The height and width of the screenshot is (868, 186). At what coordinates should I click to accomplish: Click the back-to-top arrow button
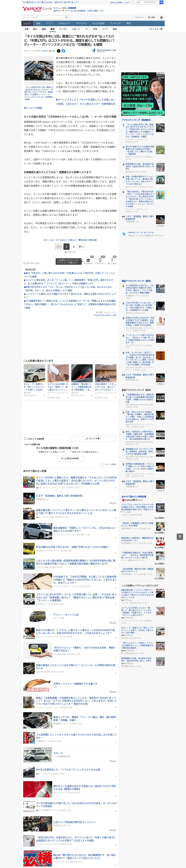point(180,537)
